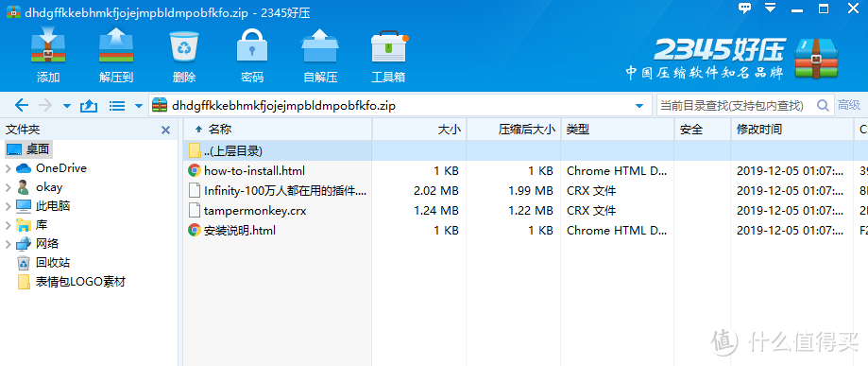Sort by the 类型 column header
This screenshot has height=366, width=868.
[x=617, y=130]
